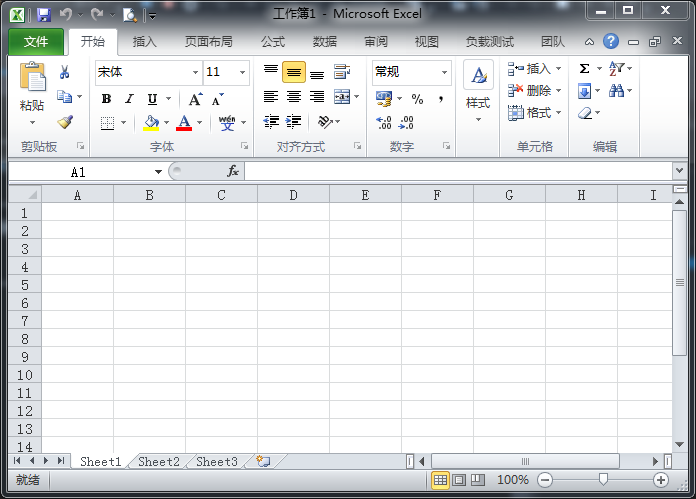Align text right
Image resolution: width=696 pixels, height=499 pixels.
click(317, 96)
